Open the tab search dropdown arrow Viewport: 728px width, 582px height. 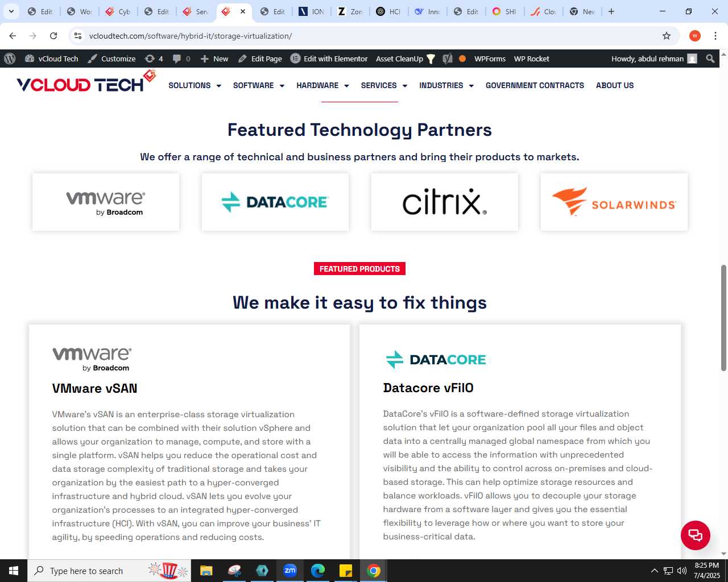click(x=11, y=11)
